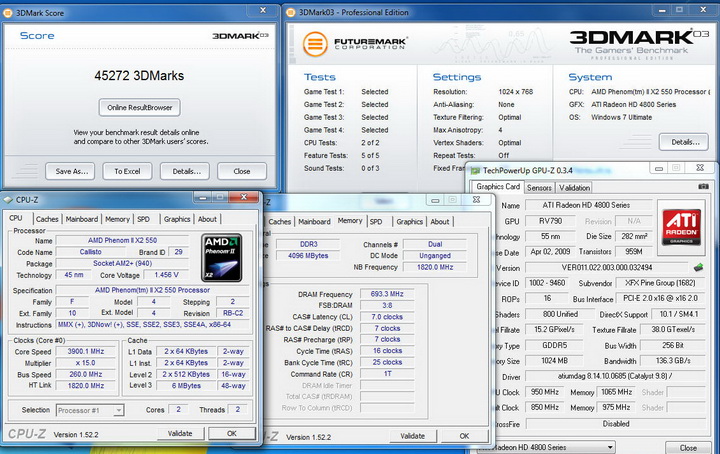Click the Subvendor value XFX Pine Group

click(660, 283)
